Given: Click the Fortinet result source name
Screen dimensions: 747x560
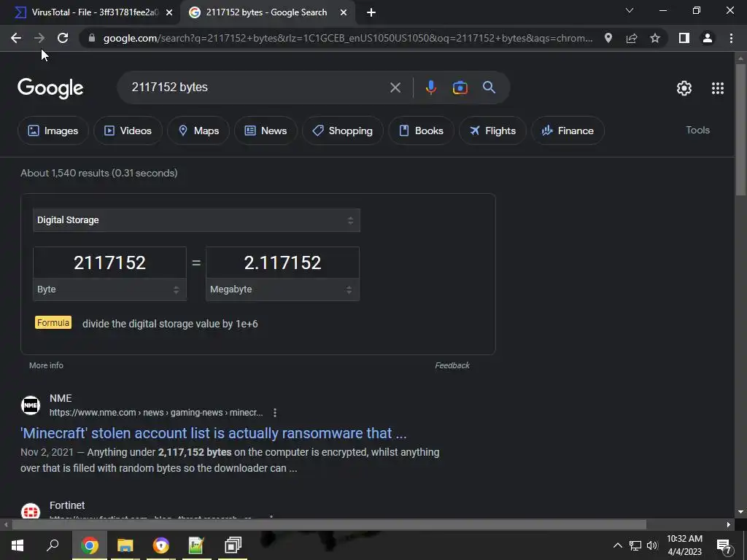Looking at the screenshot, I should click(x=67, y=505).
